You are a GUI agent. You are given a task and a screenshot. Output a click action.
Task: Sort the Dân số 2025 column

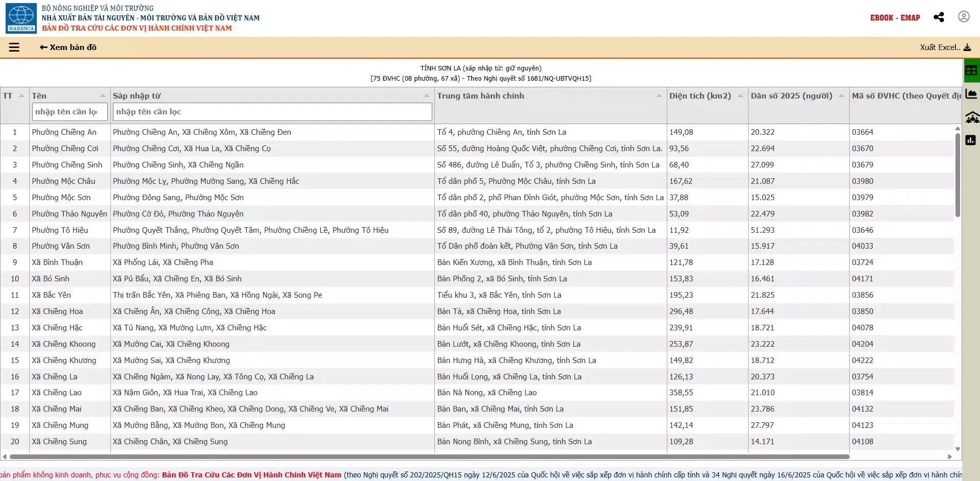pyautogui.click(x=842, y=96)
